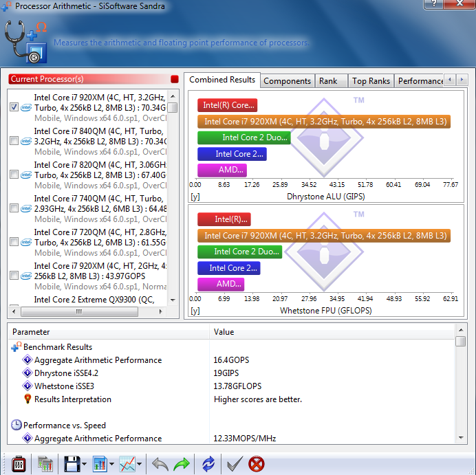Accept with the gray checkmark icon
The width and height of the screenshot is (476, 475).
[x=235, y=464]
